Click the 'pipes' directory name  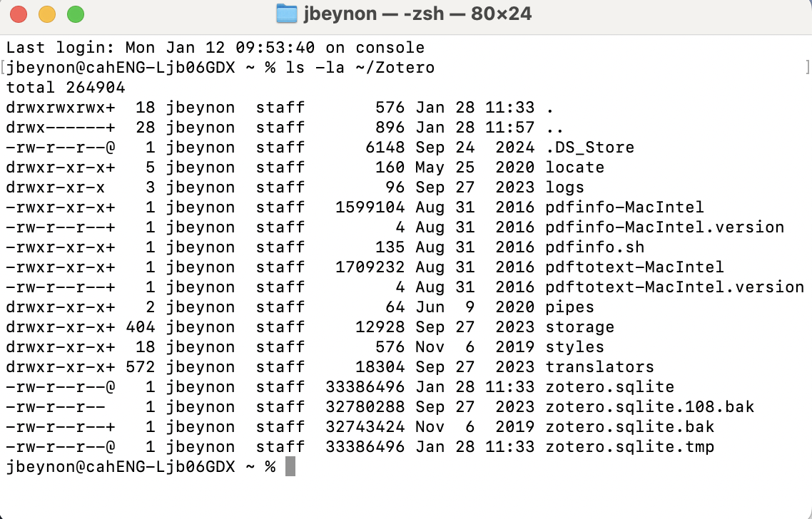click(569, 307)
